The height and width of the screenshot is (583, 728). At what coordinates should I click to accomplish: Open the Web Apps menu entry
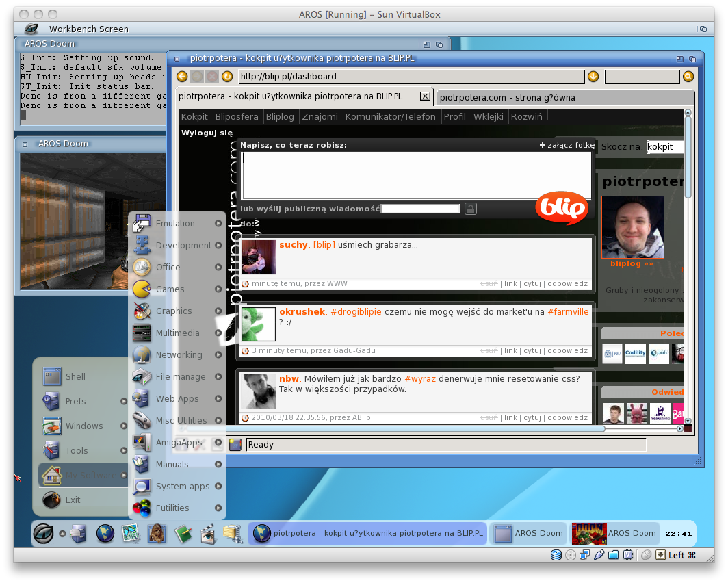(177, 398)
